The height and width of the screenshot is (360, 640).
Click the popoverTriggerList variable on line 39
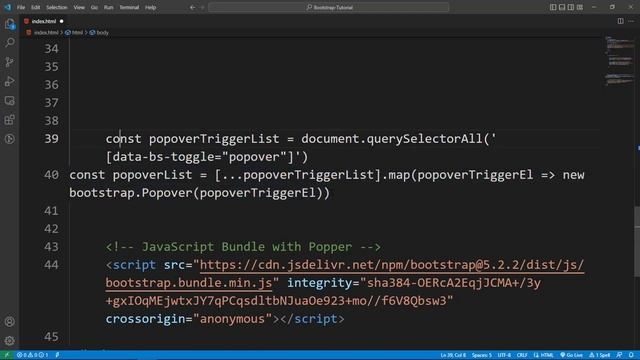pyautogui.click(x=214, y=139)
